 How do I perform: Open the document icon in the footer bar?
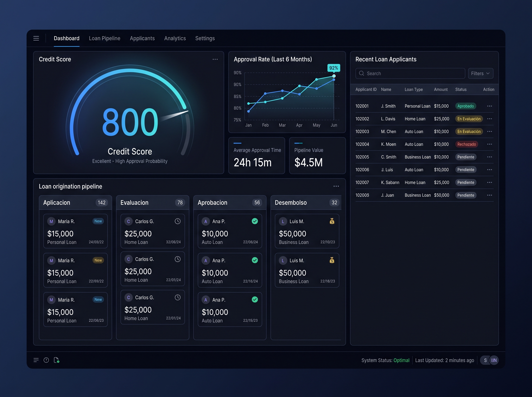(57, 360)
